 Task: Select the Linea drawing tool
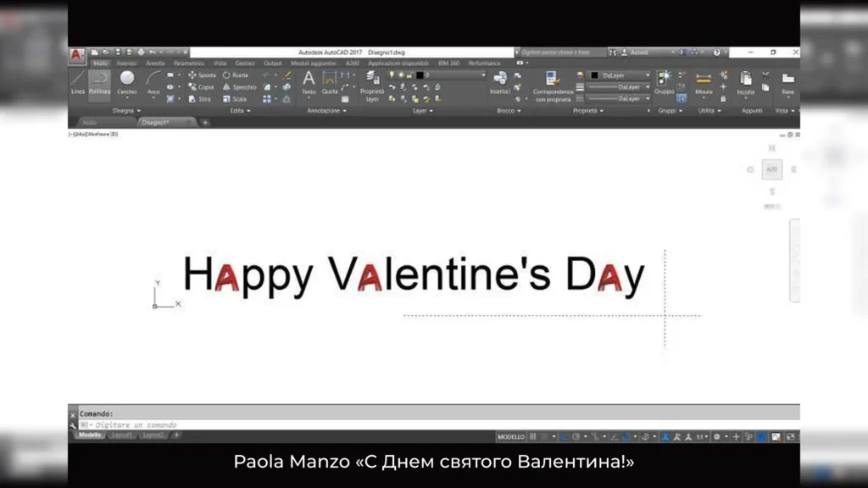point(78,82)
